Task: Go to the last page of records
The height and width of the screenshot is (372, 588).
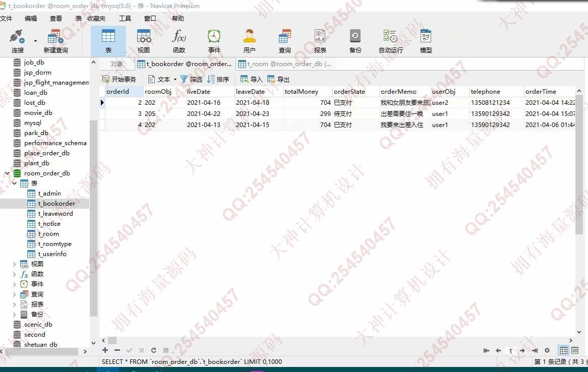Action: pyautogui.click(x=535, y=351)
